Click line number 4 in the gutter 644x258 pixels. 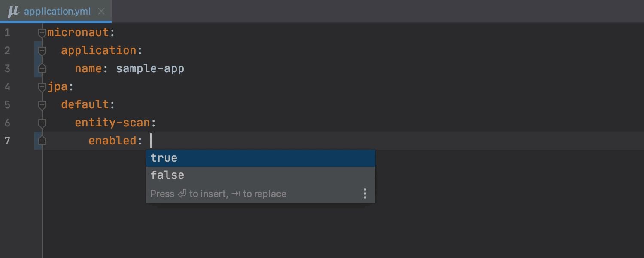point(7,87)
